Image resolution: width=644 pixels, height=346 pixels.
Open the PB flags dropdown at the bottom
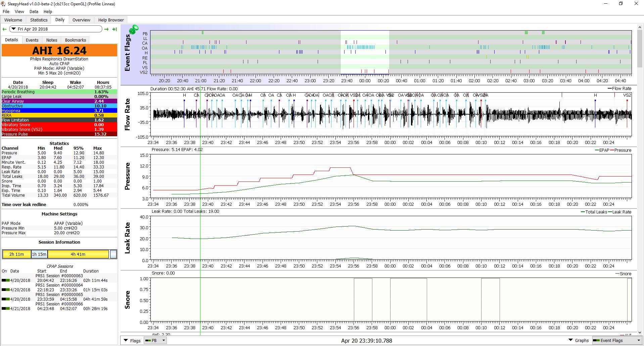[155, 340]
